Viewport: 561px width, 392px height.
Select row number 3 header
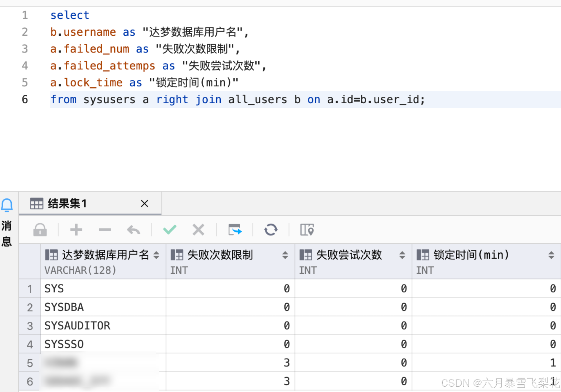pos(30,326)
